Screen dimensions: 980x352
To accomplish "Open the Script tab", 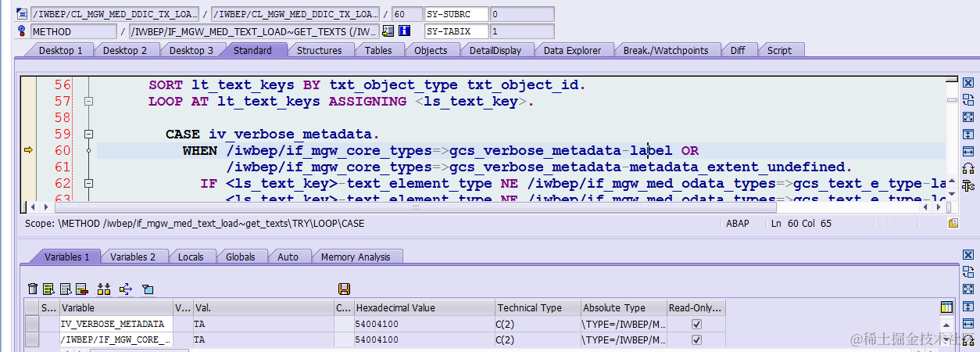I will 779,50.
